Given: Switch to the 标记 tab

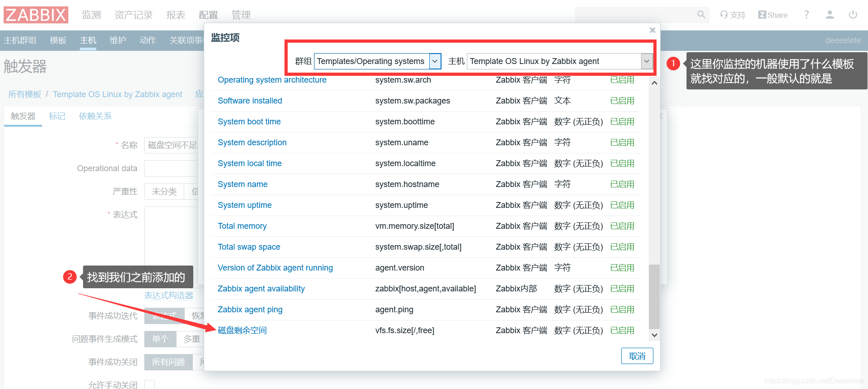Looking at the screenshot, I should coord(57,116).
